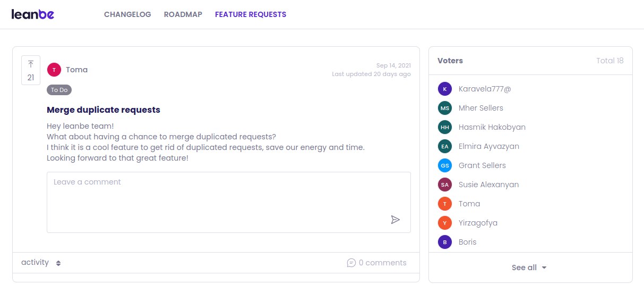The width and height of the screenshot is (644, 284).
Task: Open the Changelog tab
Action: 127,14
